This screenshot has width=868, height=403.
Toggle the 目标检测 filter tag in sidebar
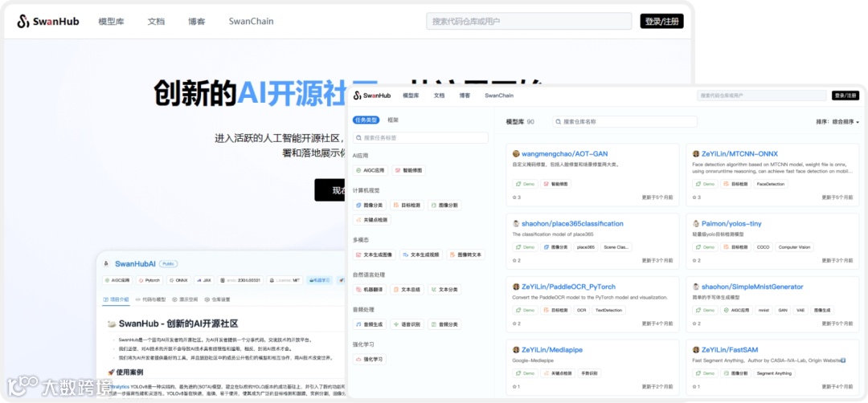pyautogui.click(x=407, y=205)
